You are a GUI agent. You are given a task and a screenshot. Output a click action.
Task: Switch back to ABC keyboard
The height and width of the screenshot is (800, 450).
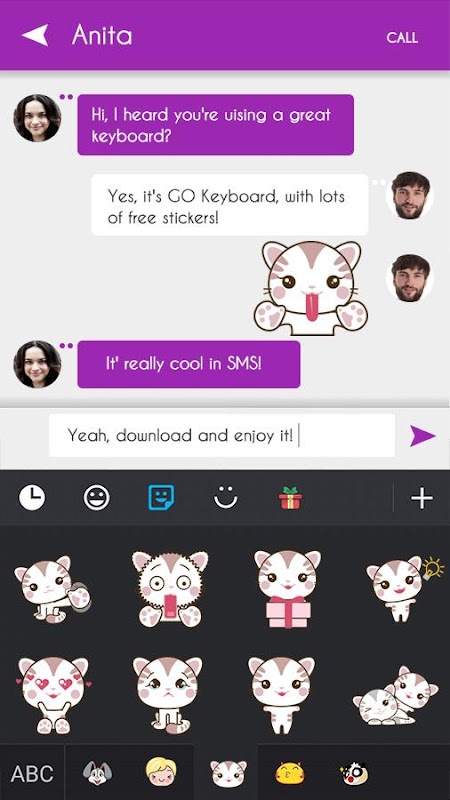(x=32, y=773)
